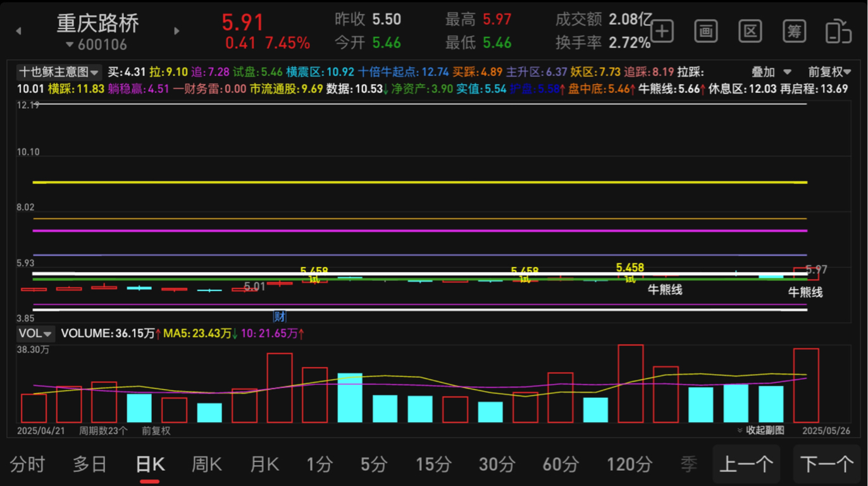Add stock to watchlist with plus icon
Viewport: 868px width, 486px height.
coord(662,31)
